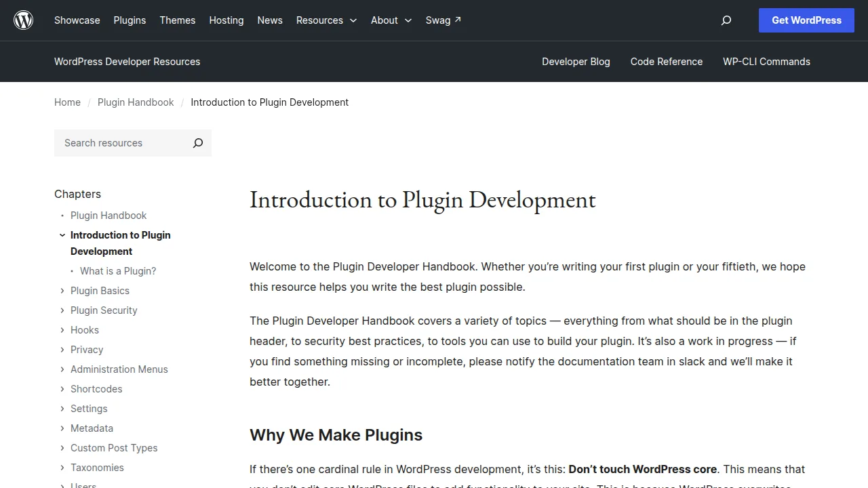Open the WP-CLI Commands link
The image size is (868, 488).
766,62
